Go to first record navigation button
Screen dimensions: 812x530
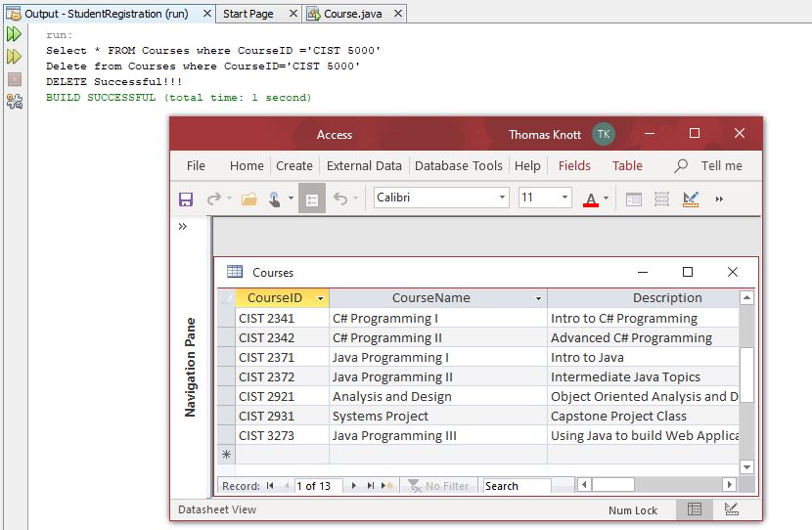pos(270,485)
